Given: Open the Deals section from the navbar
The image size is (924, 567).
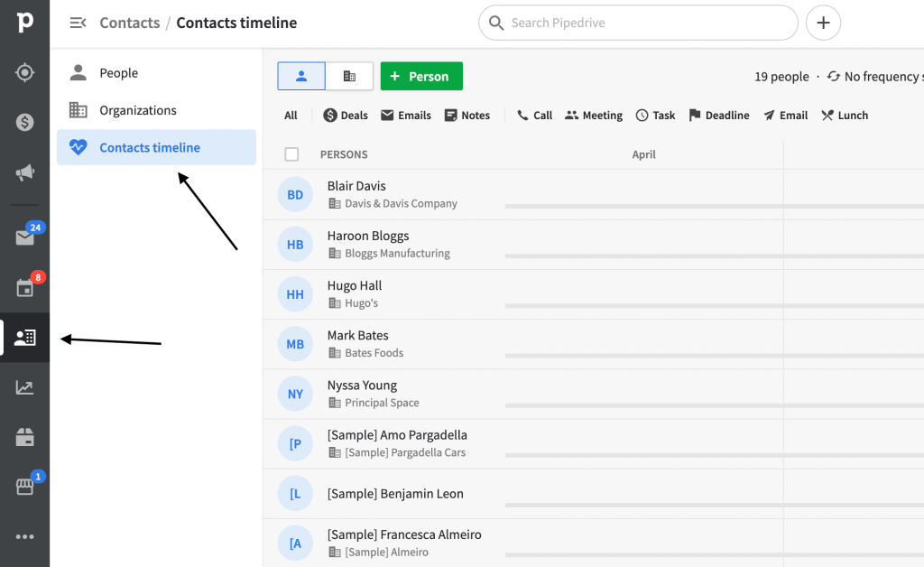Looking at the screenshot, I should pos(24,116).
